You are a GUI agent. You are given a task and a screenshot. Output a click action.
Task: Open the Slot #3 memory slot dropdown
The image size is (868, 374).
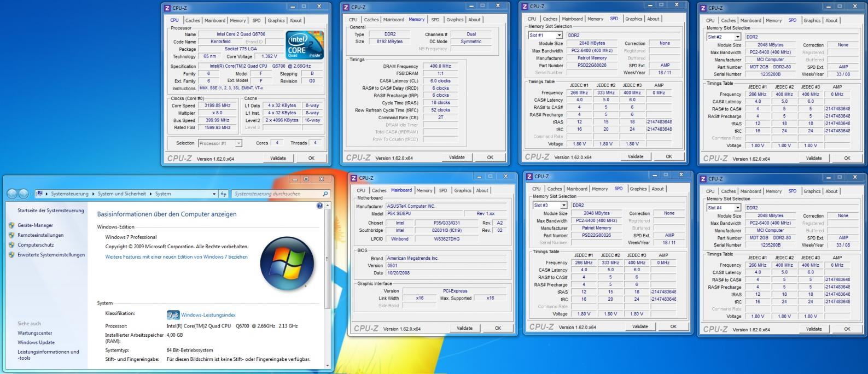563,206
